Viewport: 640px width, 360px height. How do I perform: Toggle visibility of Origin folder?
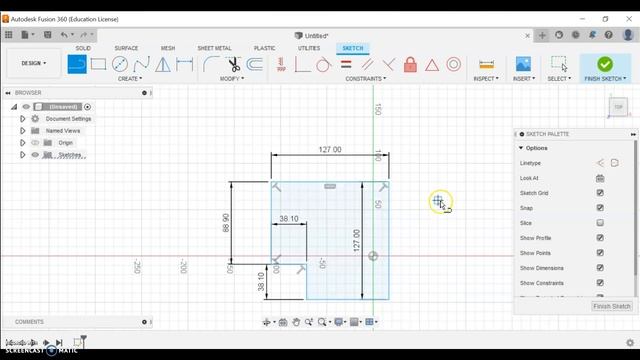click(35, 143)
